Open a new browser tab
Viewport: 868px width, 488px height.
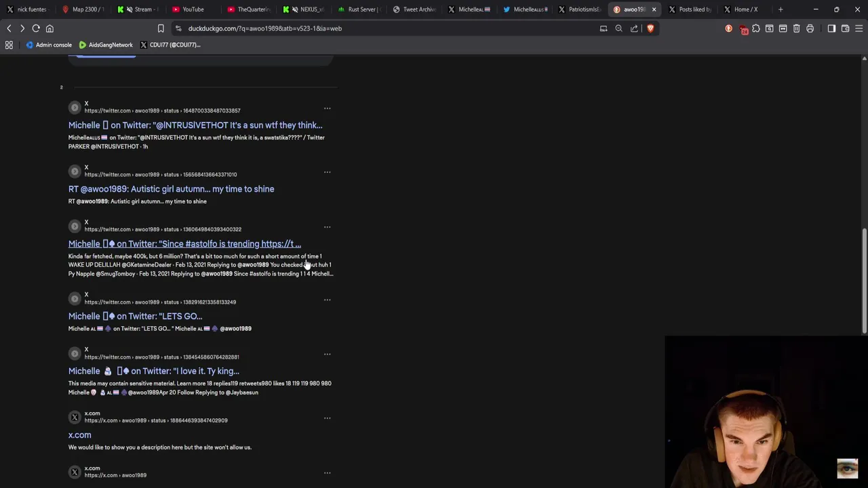(781, 9)
